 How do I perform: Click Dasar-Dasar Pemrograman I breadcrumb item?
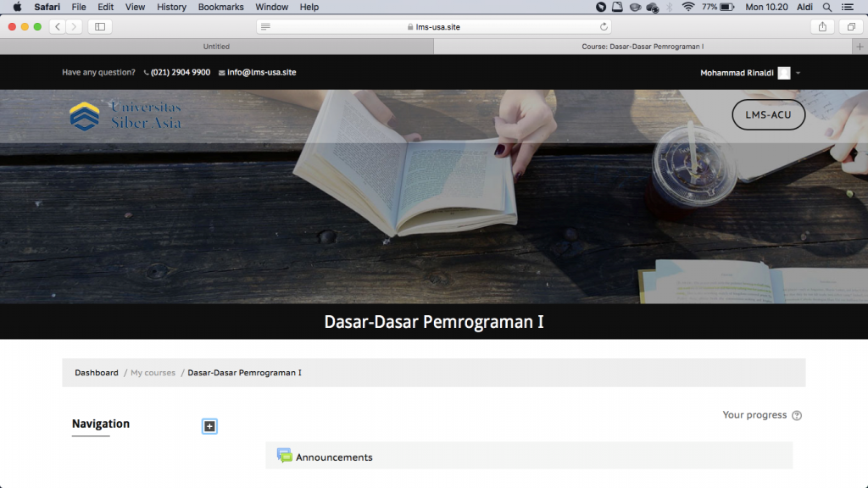[x=245, y=373]
